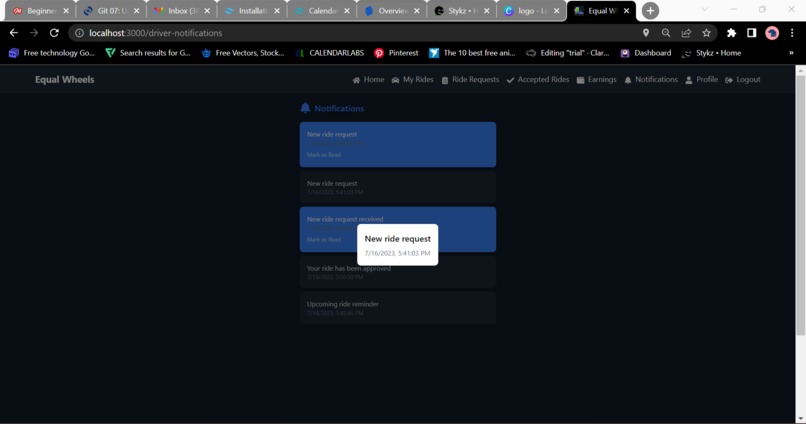Open Profile in the navbar
The width and height of the screenshot is (806, 424).
coord(702,80)
